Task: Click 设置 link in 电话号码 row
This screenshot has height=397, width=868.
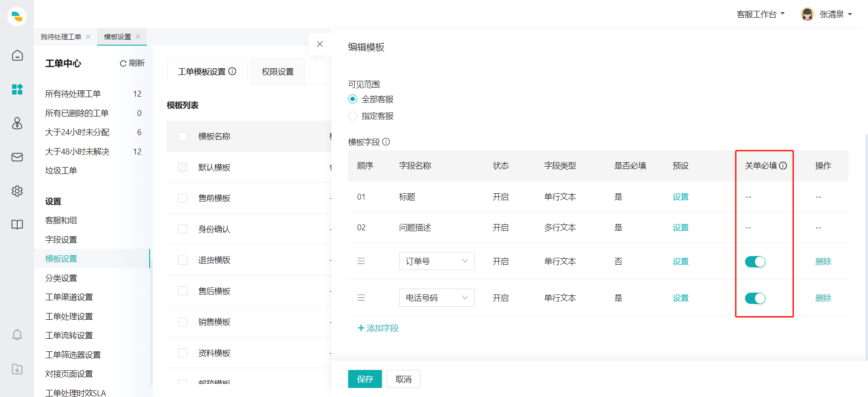Action: [680, 298]
